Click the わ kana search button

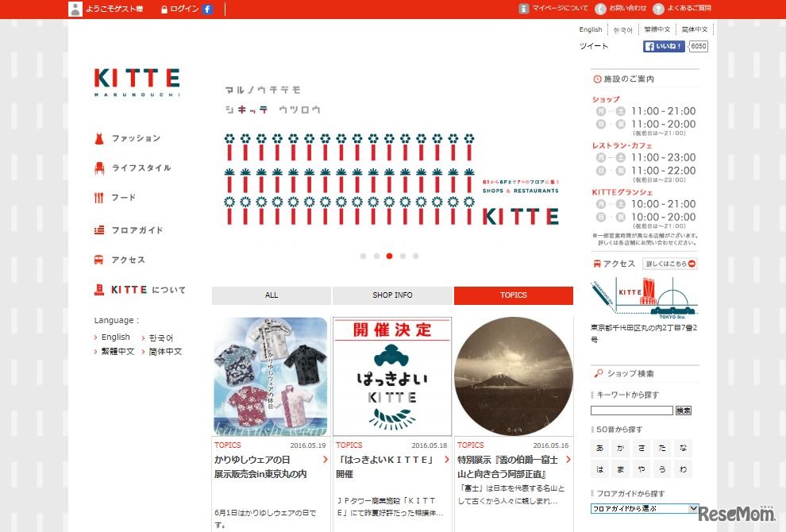[x=684, y=469]
